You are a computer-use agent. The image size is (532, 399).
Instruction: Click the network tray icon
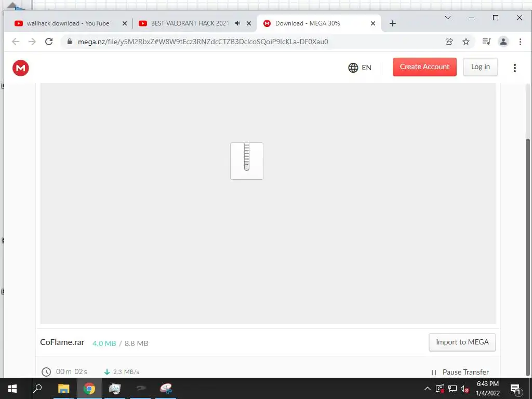(x=453, y=389)
